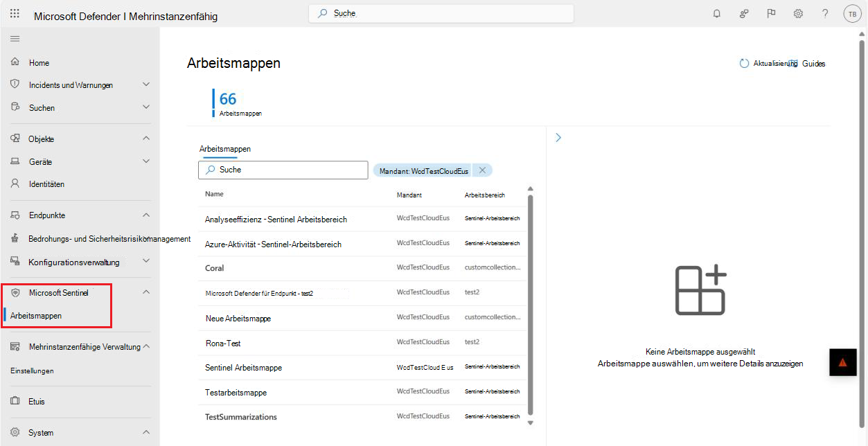868x446 pixels.
Task: Click the red warning triangle button
Action: point(842,362)
